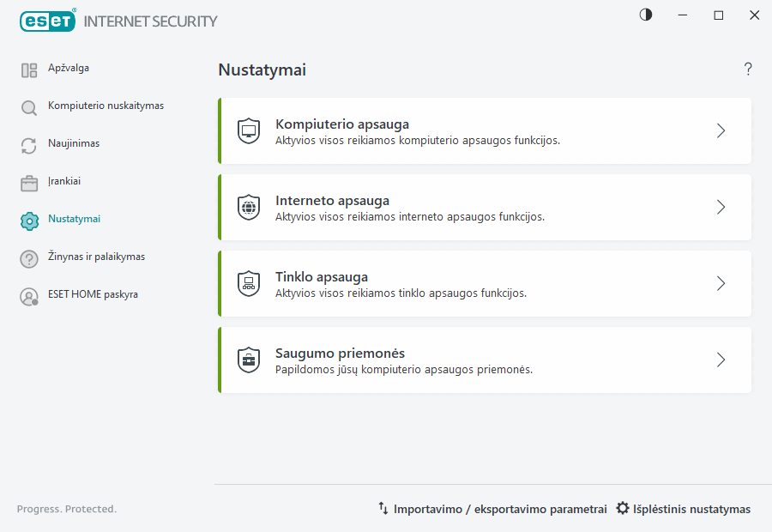Open Išplėstinis nustatymas
772x532 pixels.
click(684, 509)
